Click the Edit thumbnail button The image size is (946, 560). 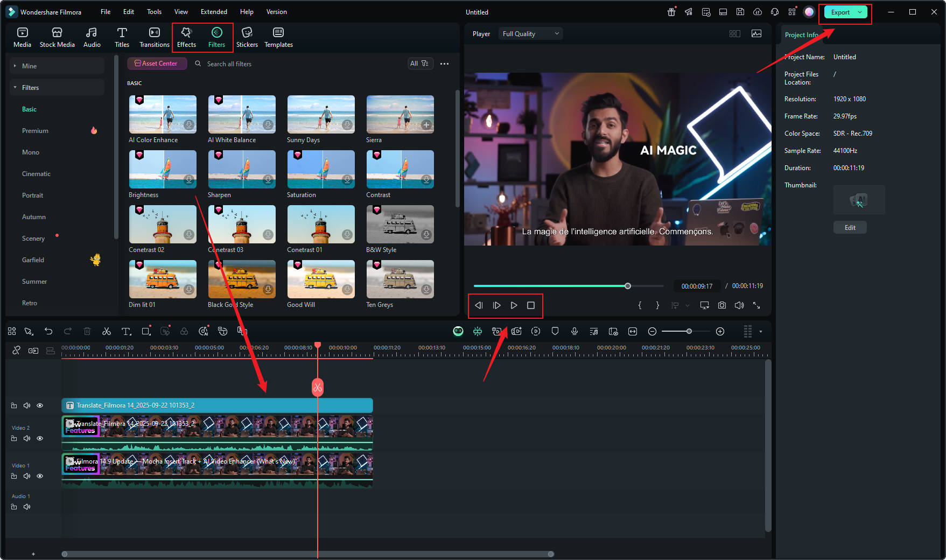tap(850, 228)
